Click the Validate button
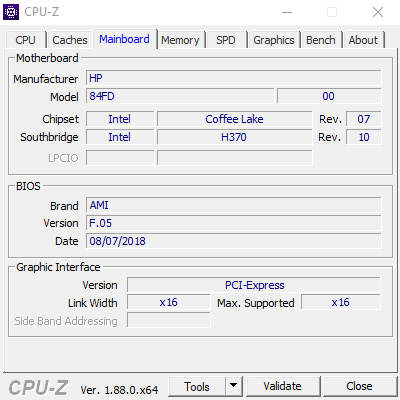This screenshot has width=400, height=400. coord(283,386)
